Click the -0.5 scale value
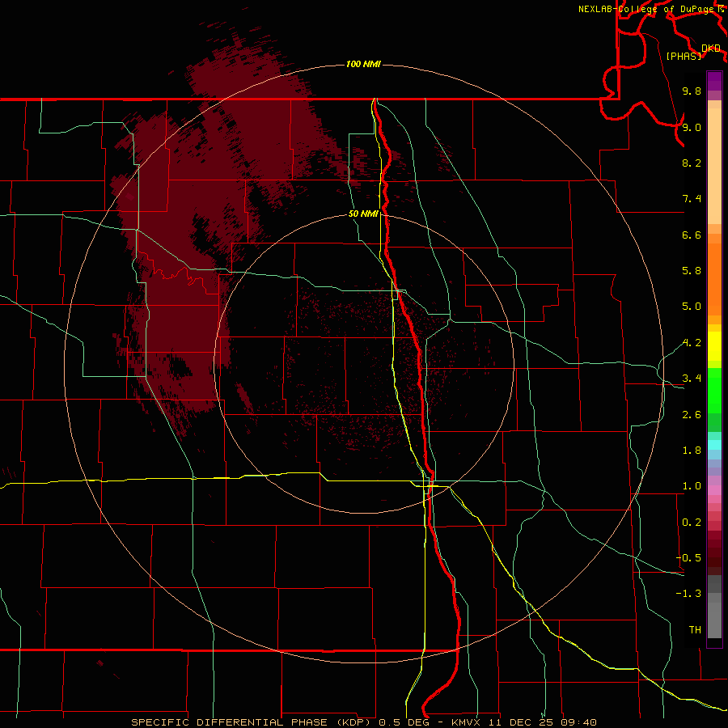728x728 pixels. [x=688, y=558]
